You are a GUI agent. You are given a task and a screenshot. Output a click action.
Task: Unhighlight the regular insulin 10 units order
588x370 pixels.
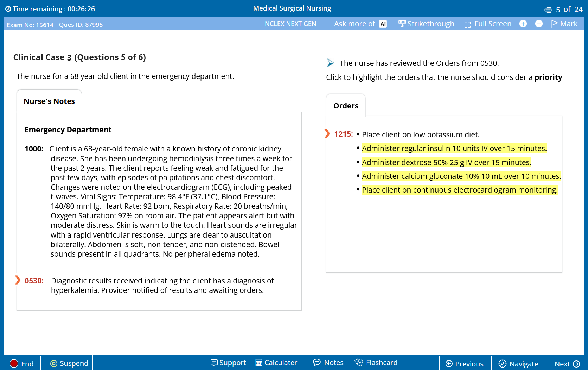(x=454, y=148)
